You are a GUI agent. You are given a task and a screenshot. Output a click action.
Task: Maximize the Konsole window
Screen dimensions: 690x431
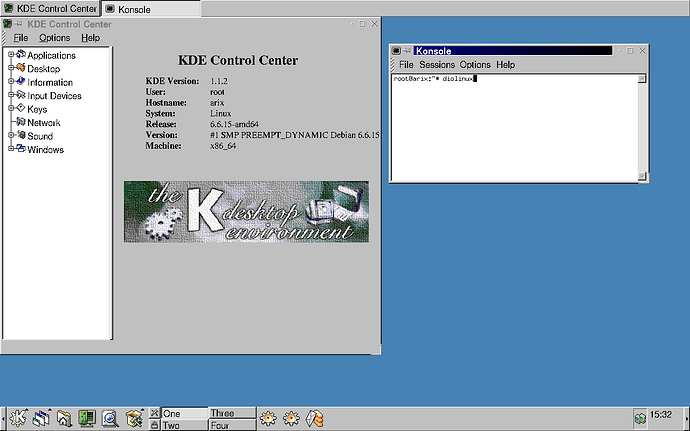(x=630, y=51)
